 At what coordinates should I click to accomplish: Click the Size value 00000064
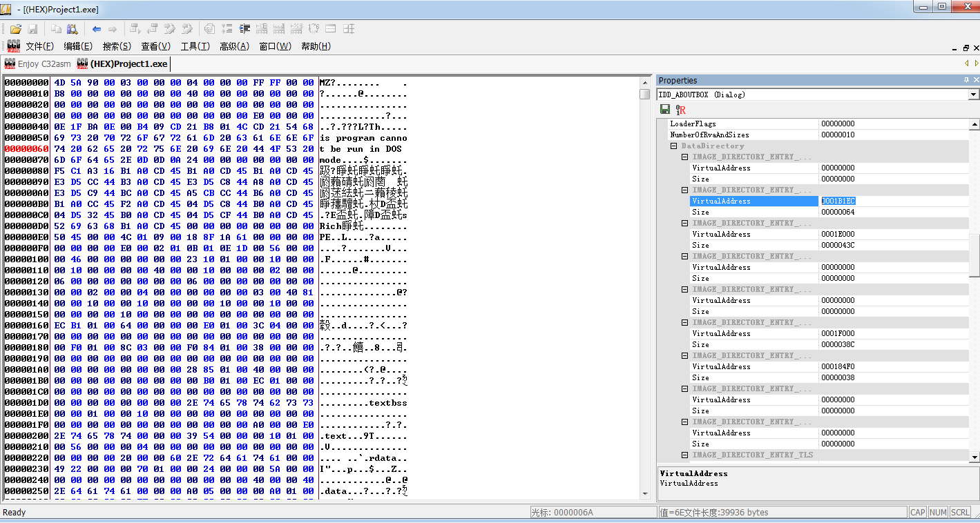click(x=838, y=212)
